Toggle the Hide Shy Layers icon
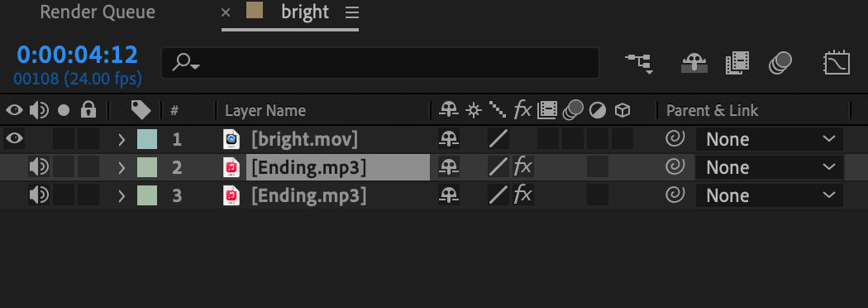 (694, 63)
